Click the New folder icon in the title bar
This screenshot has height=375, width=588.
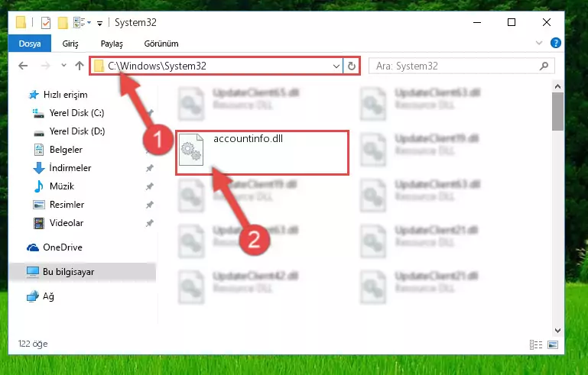click(63, 22)
